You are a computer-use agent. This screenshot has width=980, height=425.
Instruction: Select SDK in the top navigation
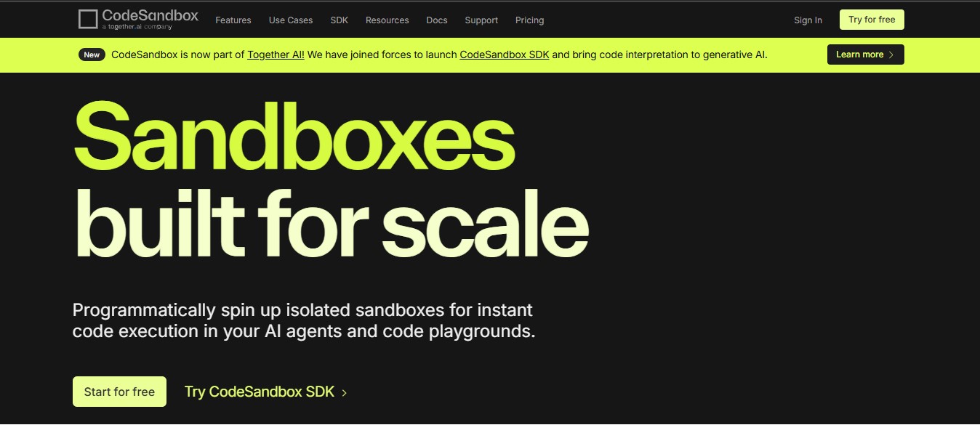coord(340,20)
